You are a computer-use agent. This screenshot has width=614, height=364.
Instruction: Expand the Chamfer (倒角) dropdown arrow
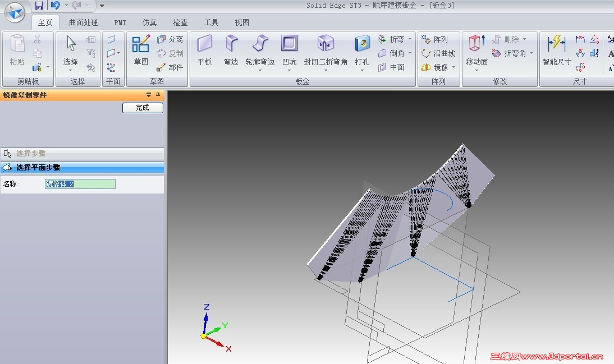coord(410,53)
